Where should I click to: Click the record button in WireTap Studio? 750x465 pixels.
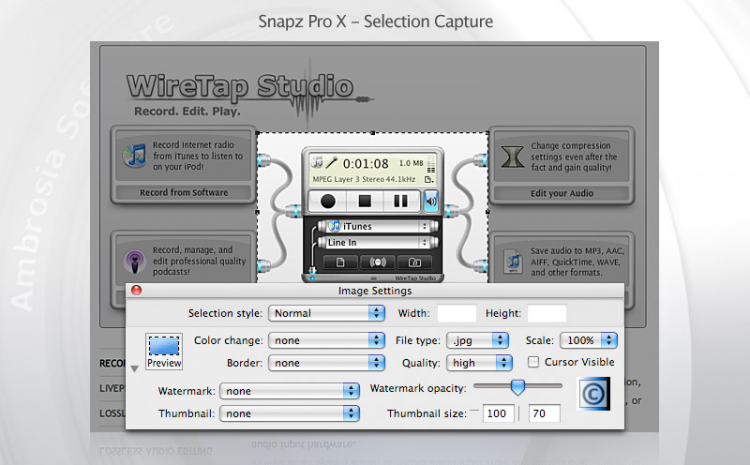point(328,201)
